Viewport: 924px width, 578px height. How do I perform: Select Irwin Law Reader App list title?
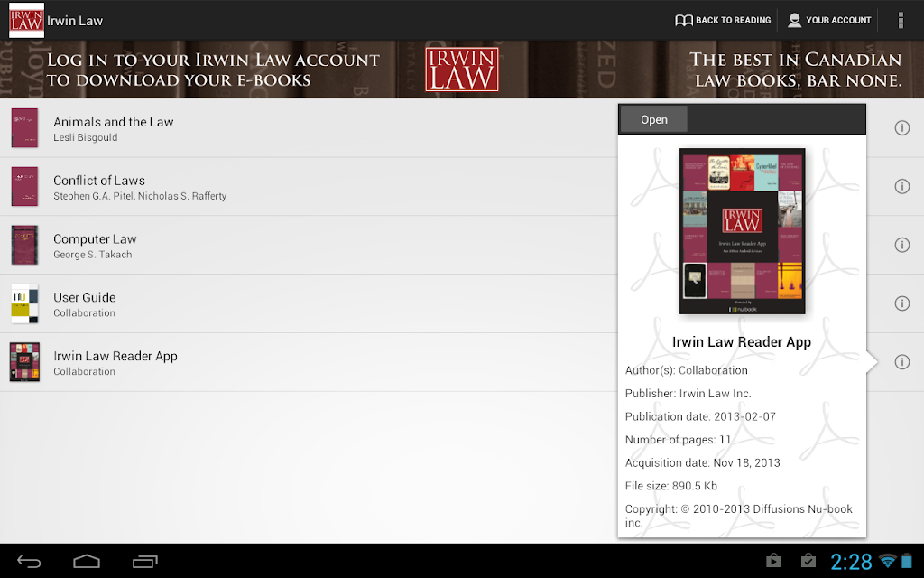[115, 356]
